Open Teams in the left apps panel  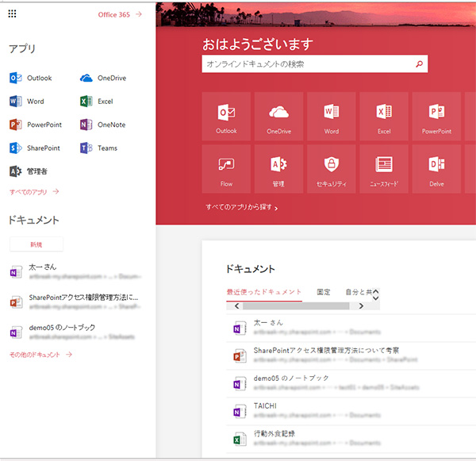pyautogui.click(x=98, y=148)
